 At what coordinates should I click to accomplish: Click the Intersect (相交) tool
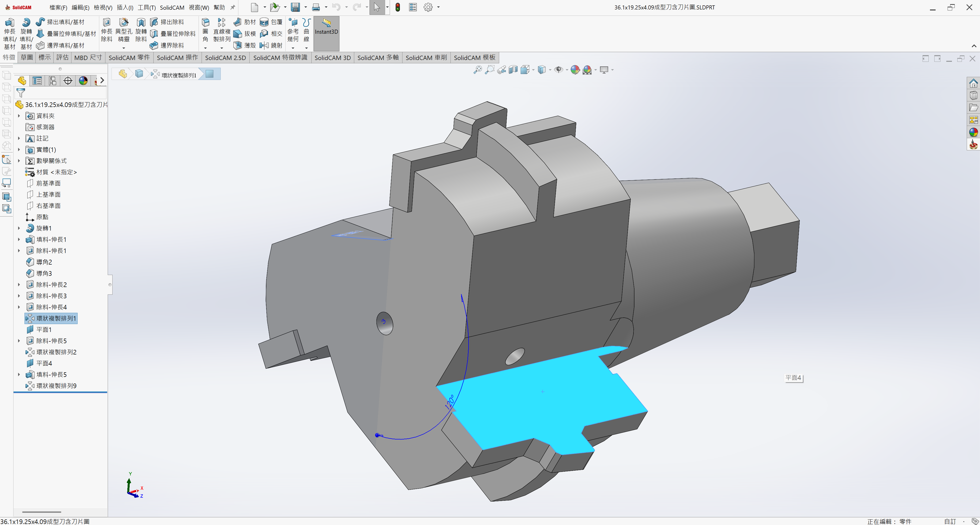pos(271,34)
